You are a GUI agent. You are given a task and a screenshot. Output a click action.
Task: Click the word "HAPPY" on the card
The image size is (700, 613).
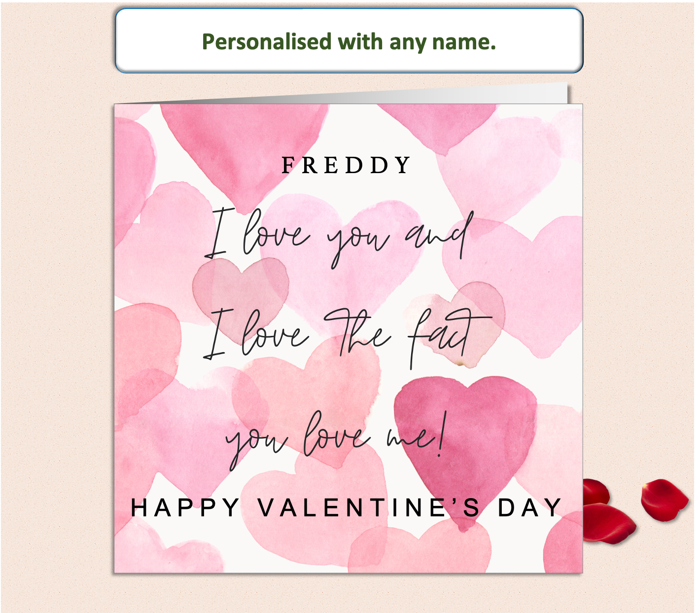tap(185, 508)
